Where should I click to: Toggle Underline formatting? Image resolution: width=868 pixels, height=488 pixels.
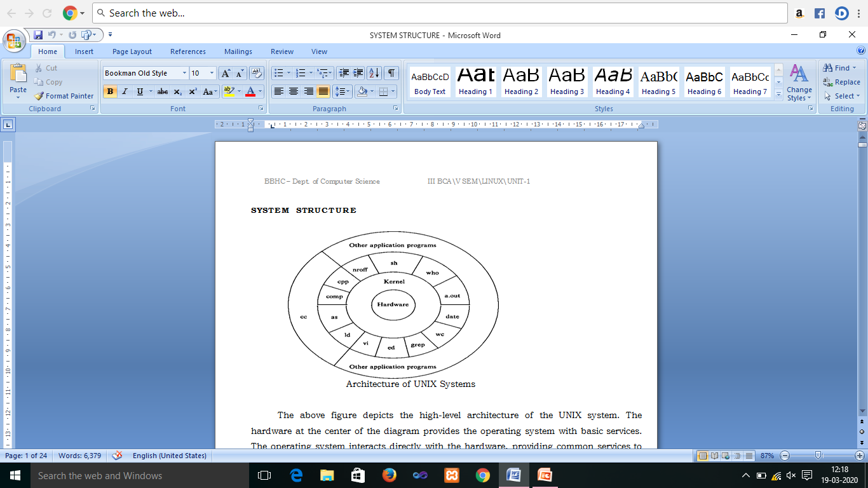(140, 91)
